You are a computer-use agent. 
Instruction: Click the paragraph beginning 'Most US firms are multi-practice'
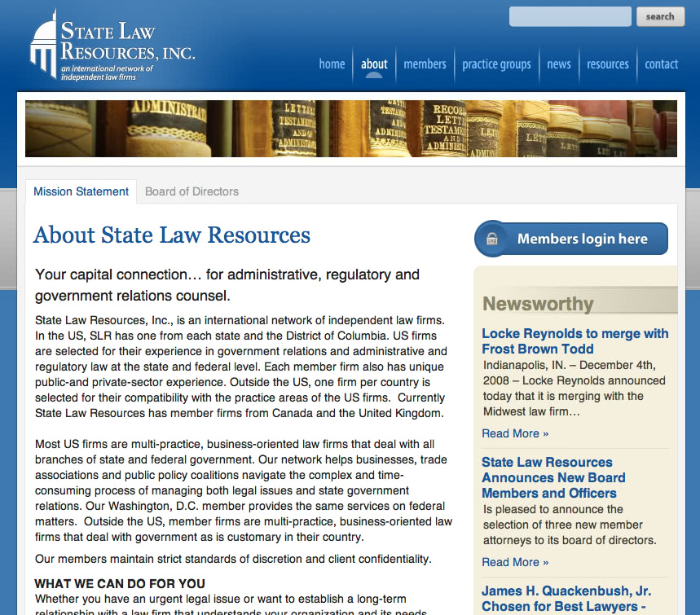click(244, 490)
